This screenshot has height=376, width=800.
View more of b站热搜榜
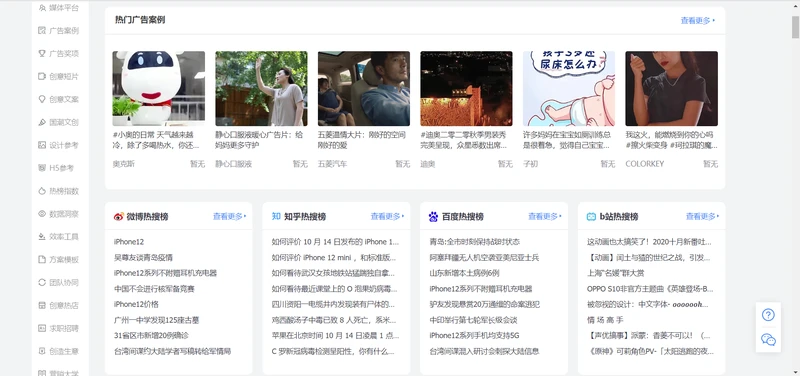[x=703, y=216]
